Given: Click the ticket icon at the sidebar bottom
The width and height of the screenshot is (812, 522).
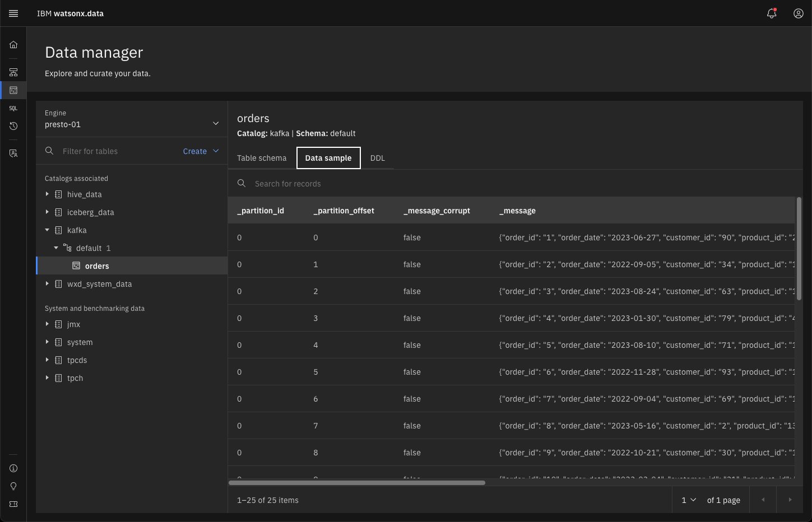Looking at the screenshot, I should pyautogui.click(x=13, y=504).
